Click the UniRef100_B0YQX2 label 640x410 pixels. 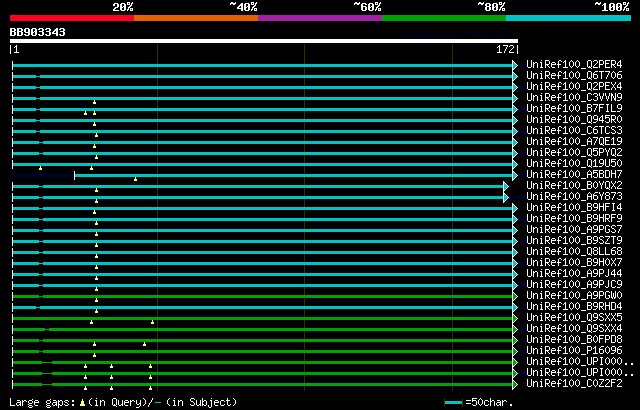[574, 186]
